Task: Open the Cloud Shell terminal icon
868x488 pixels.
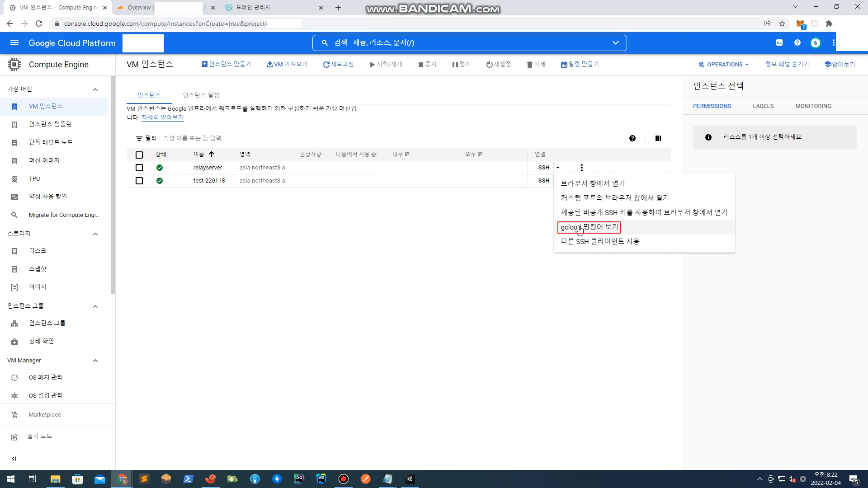Action: coord(779,42)
